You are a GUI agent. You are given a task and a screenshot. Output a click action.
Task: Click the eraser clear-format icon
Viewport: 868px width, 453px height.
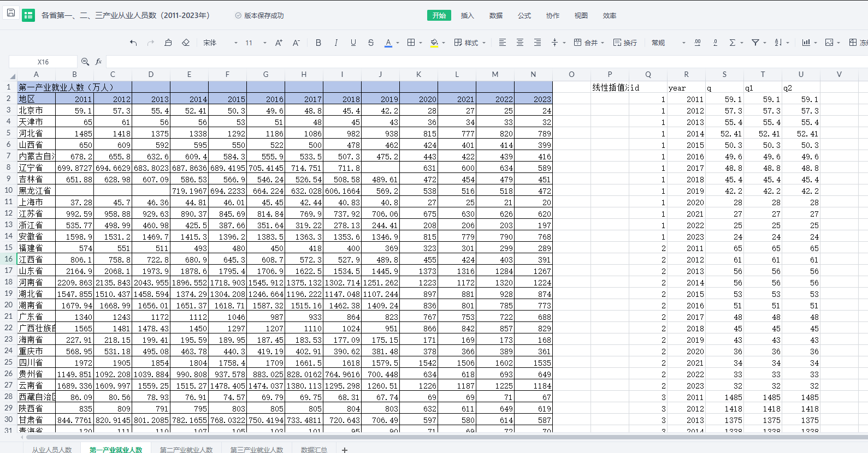coord(186,43)
